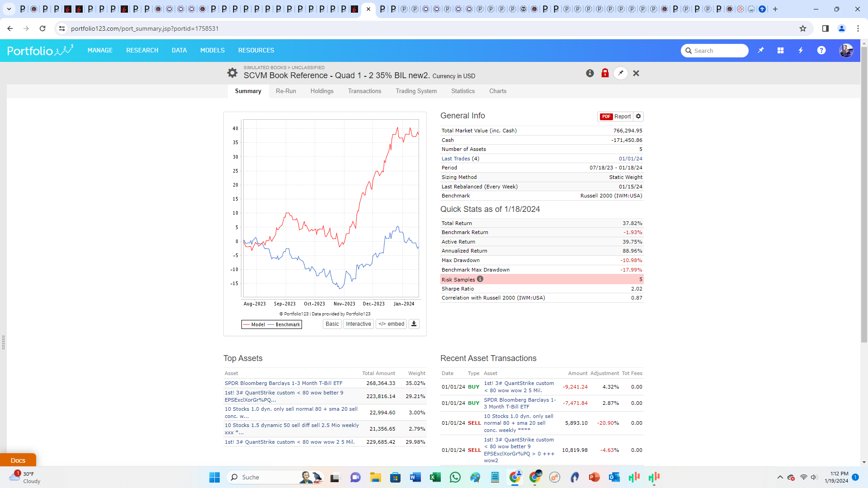
Task: Open the grid dashboard icon in header
Action: 780,51
